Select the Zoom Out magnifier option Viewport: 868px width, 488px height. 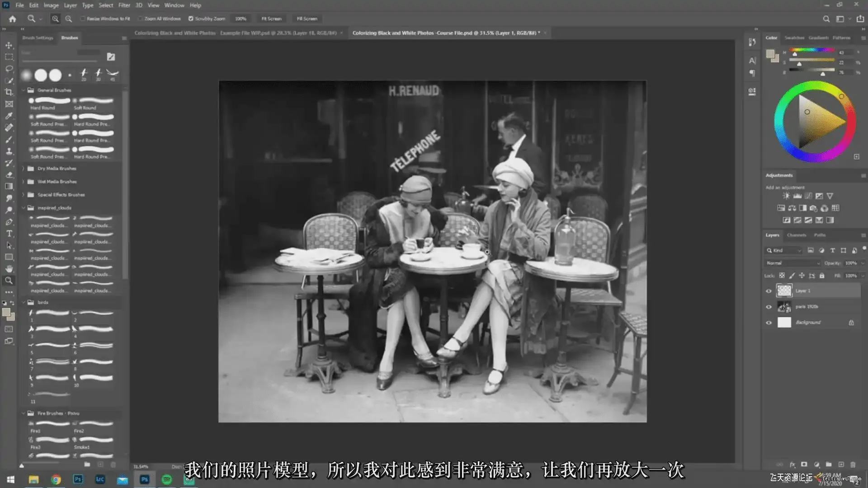[x=69, y=19]
